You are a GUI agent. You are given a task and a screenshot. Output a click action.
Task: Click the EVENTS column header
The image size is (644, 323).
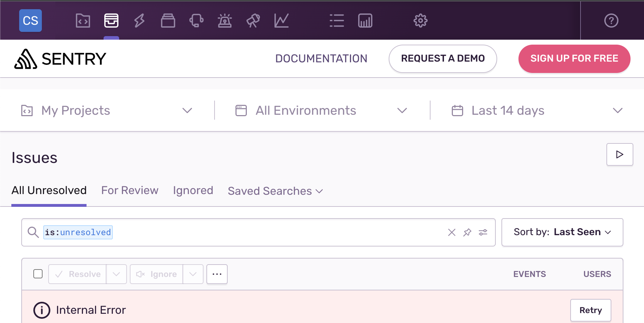click(530, 274)
